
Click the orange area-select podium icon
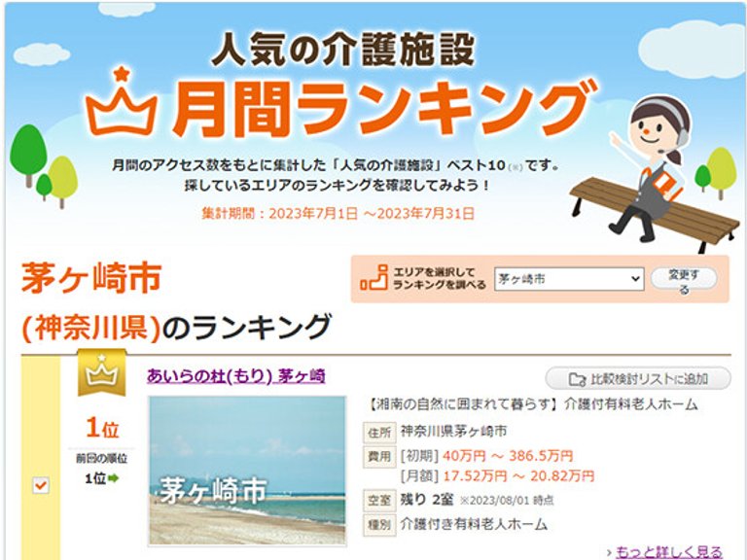coord(374,278)
